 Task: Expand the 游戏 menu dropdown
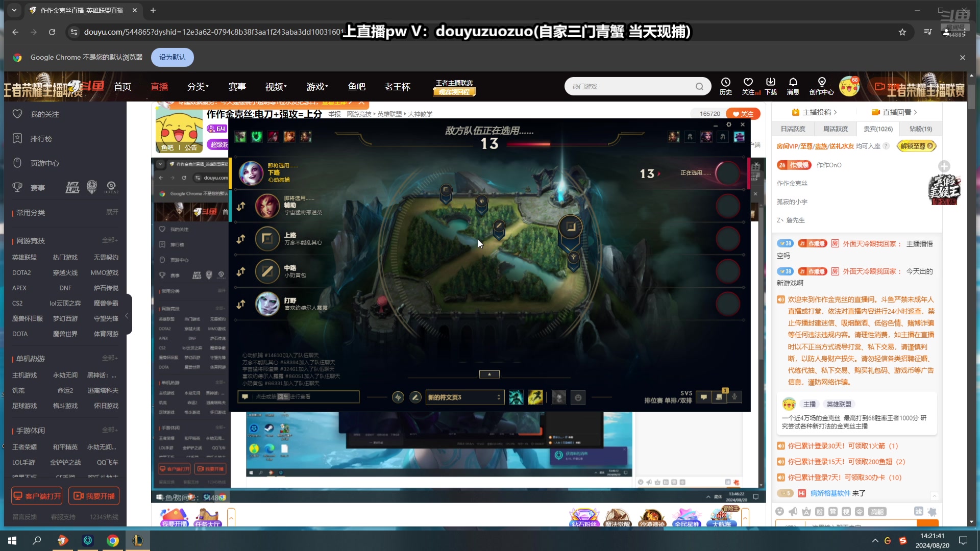[317, 87]
